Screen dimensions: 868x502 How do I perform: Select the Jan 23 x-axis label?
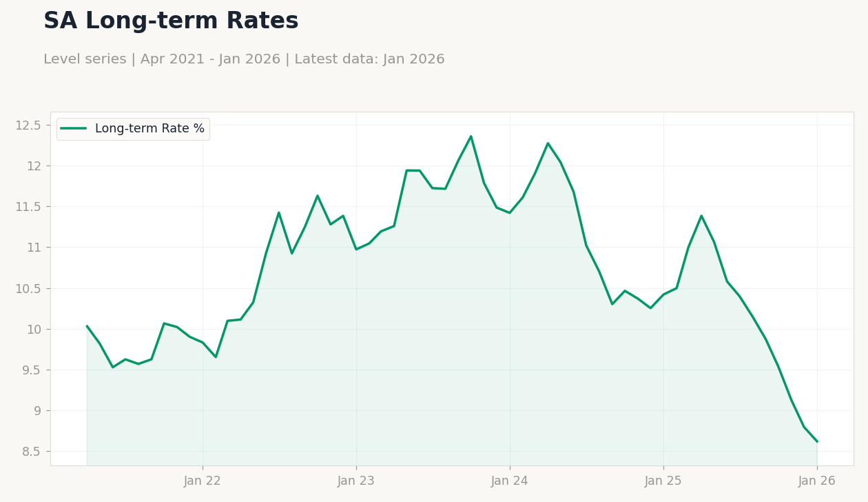tap(356, 481)
